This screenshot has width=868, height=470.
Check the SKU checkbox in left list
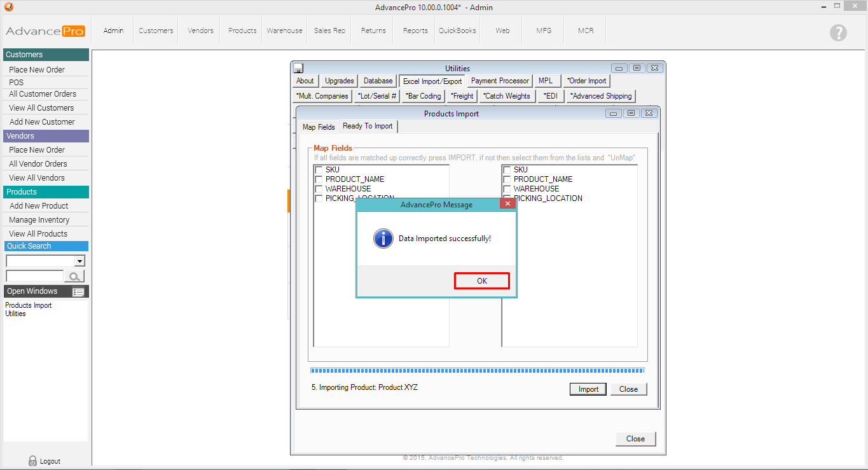click(x=319, y=170)
